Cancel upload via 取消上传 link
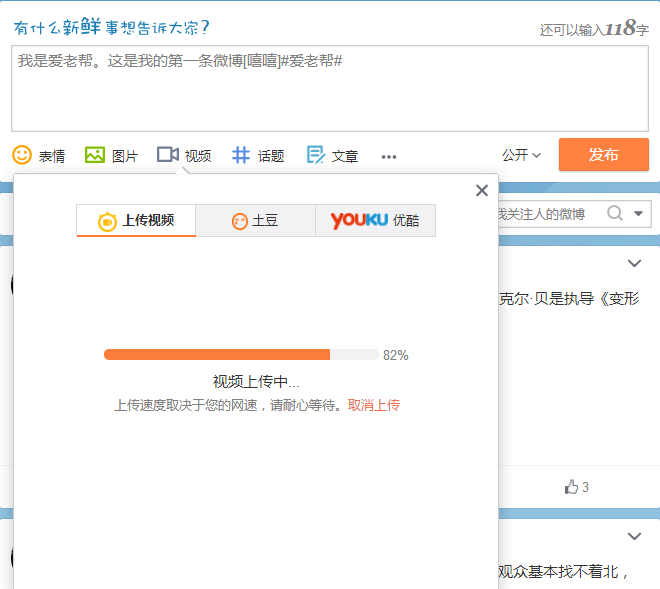This screenshot has width=660, height=589. click(374, 405)
